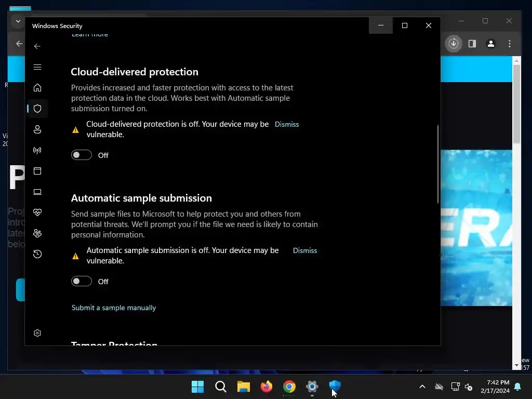Dismiss the Automatic sample submission warning
532x399 pixels.
305,250
